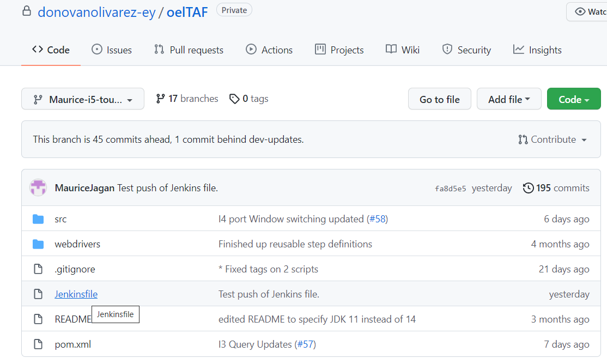
Task: Click the '21 days ago' timestamp
Action: pyautogui.click(x=564, y=269)
